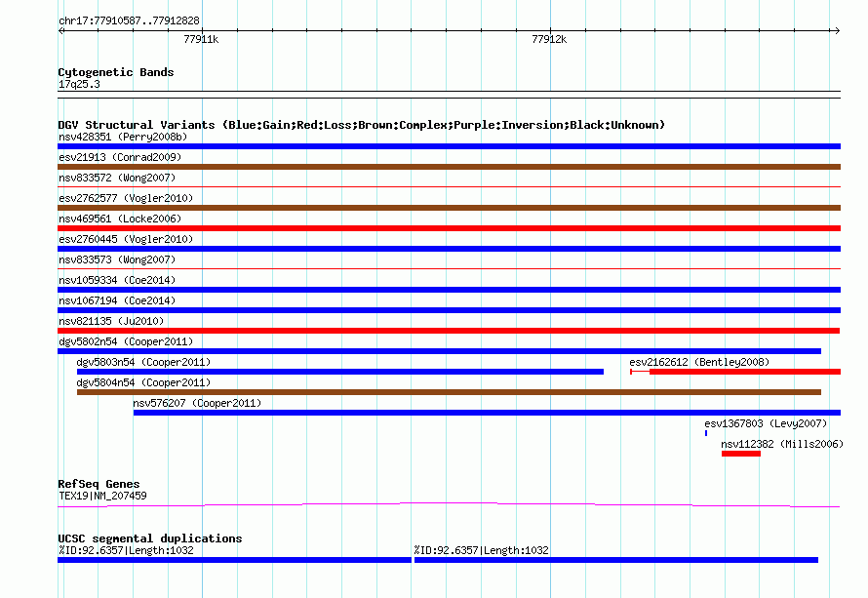Click the 77911k ruler tick label
The height and width of the screenshot is (598, 868).
(201, 39)
